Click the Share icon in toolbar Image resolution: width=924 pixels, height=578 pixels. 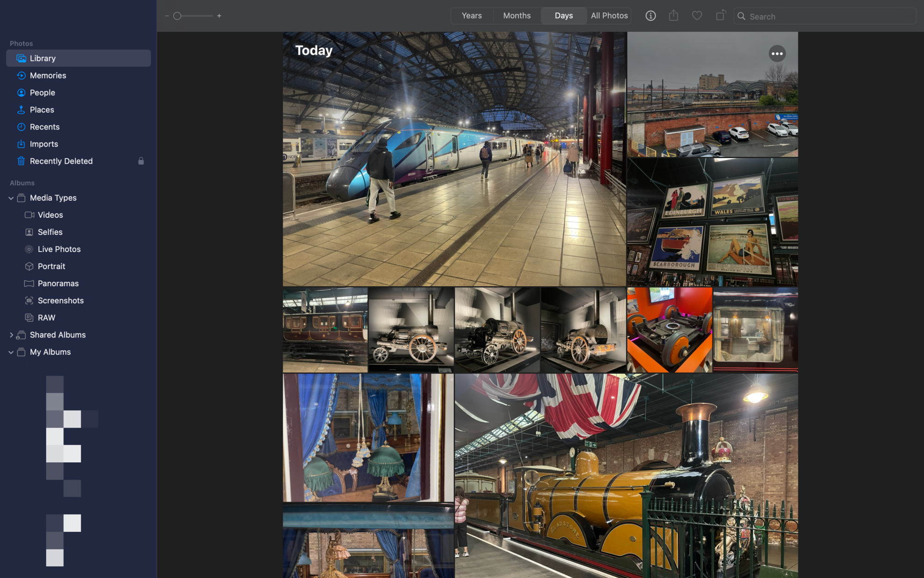point(674,16)
